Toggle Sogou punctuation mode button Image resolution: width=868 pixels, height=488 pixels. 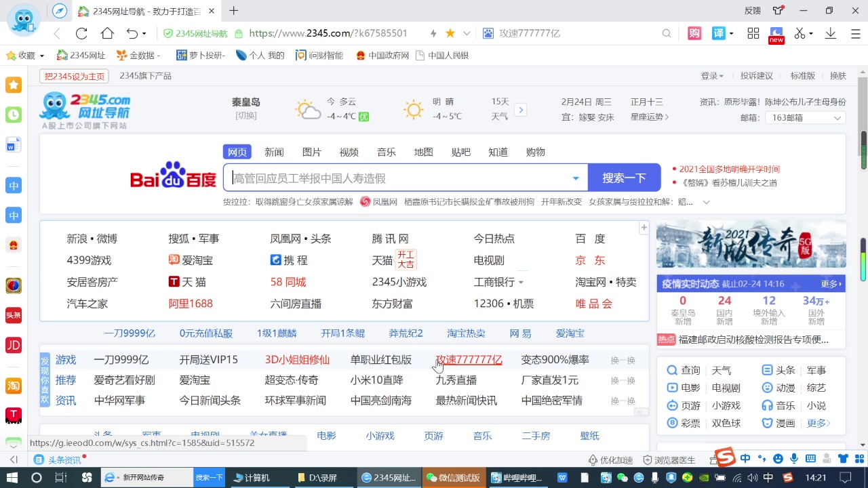tap(762, 459)
